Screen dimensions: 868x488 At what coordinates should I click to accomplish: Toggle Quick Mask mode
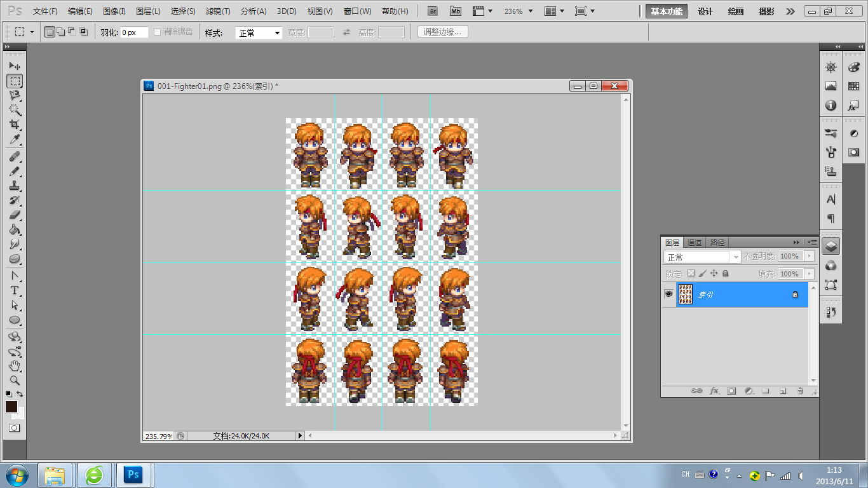click(x=14, y=428)
